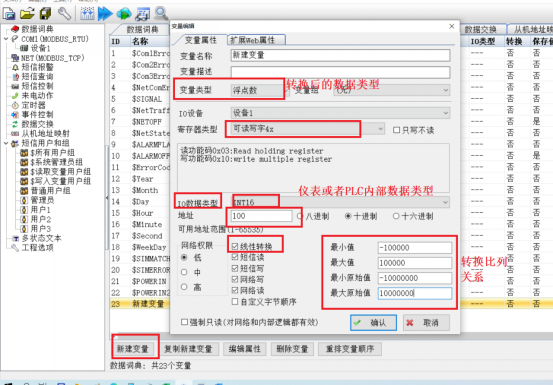Screen dimensions: 553x385
Task: Click the blue double-arrow download icon
Action: pos(105,14)
